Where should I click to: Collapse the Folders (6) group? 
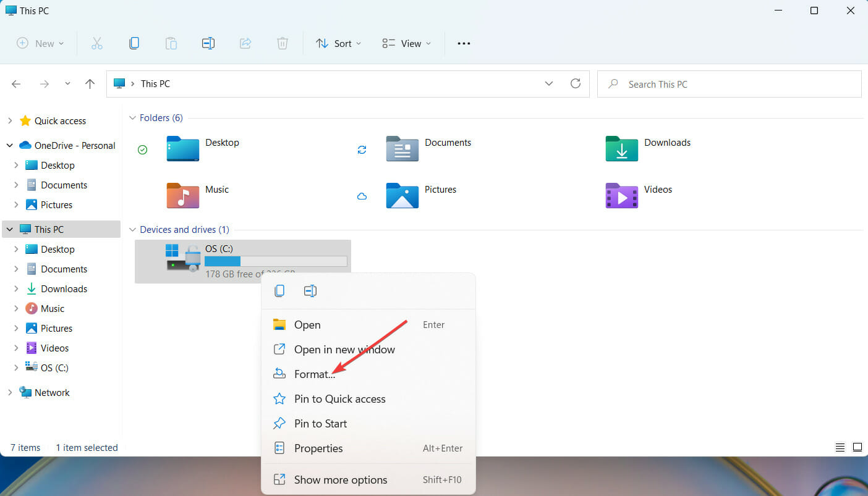click(x=132, y=117)
